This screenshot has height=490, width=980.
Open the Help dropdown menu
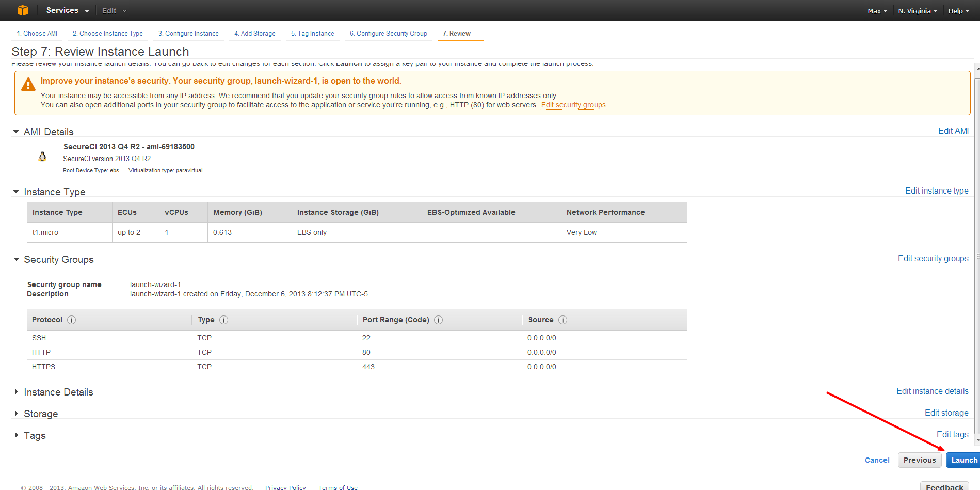[959, 11]
